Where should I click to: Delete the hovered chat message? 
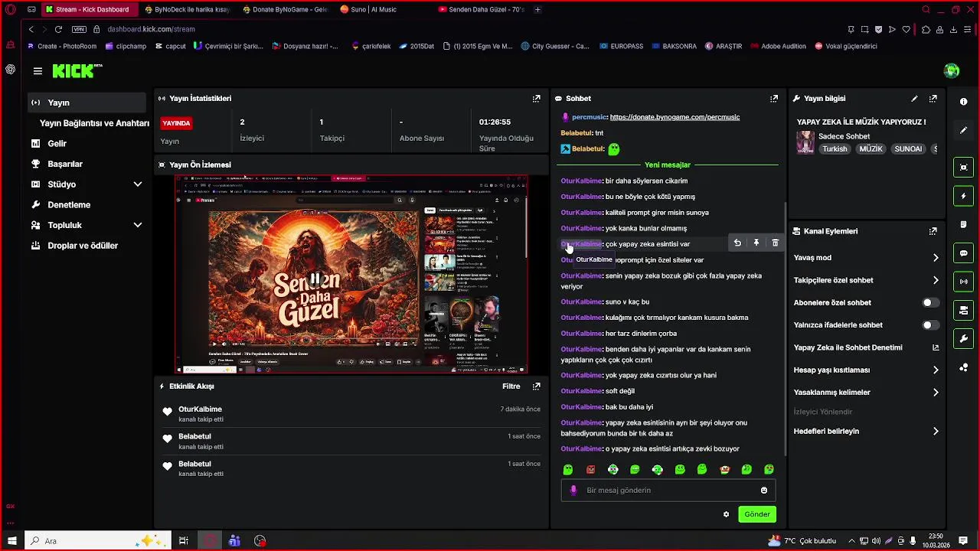tap(776, 243)
